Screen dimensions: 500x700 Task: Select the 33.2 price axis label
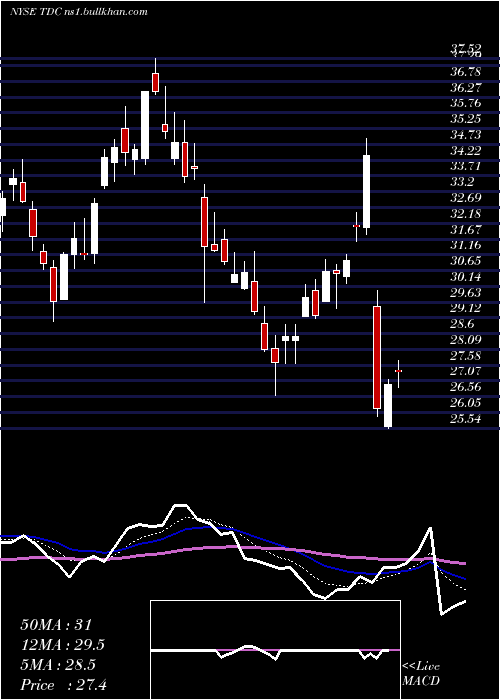(x=462, y=182)
